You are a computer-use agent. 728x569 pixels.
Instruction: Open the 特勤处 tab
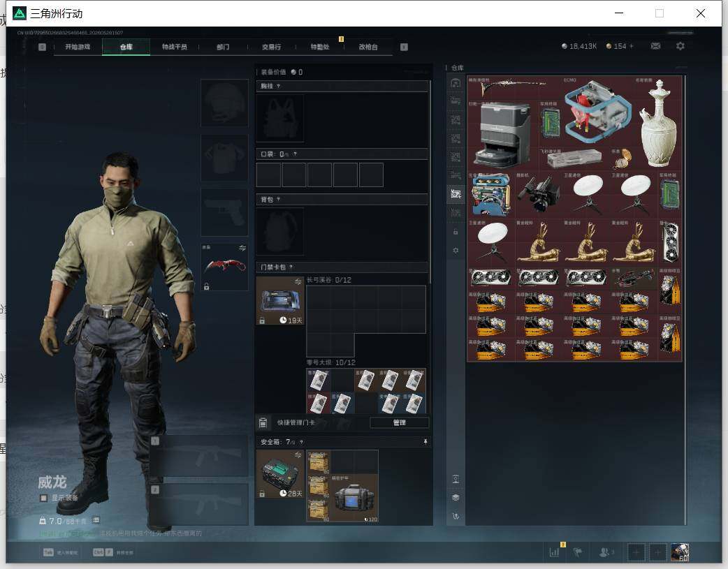point(320,47)
